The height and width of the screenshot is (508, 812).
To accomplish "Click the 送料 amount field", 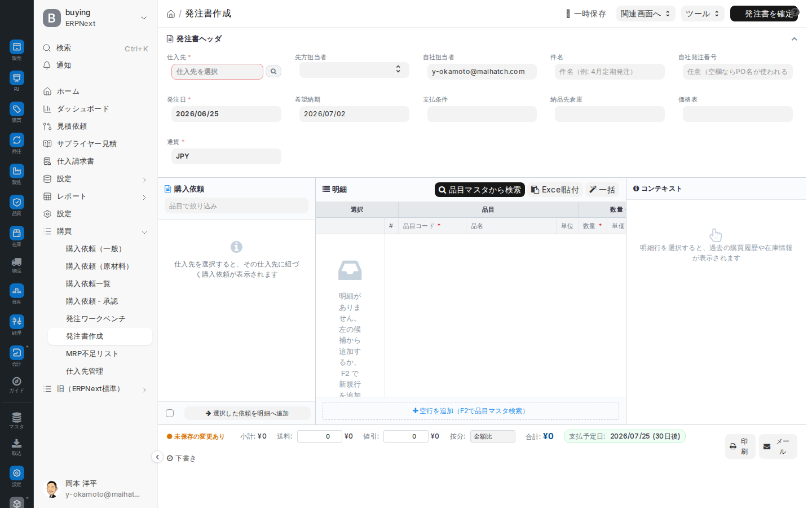I will pos(320,436).
